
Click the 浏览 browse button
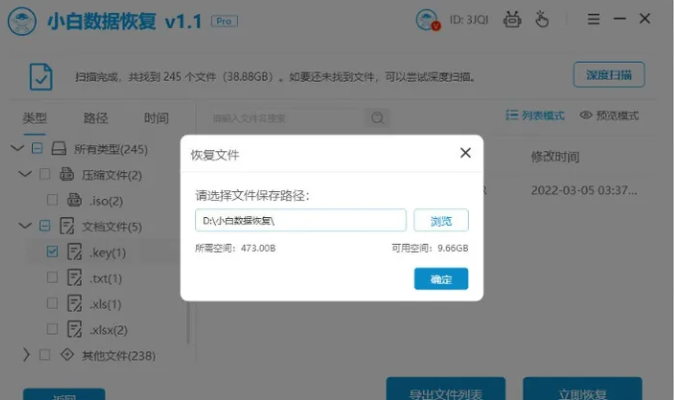(441, 220)
